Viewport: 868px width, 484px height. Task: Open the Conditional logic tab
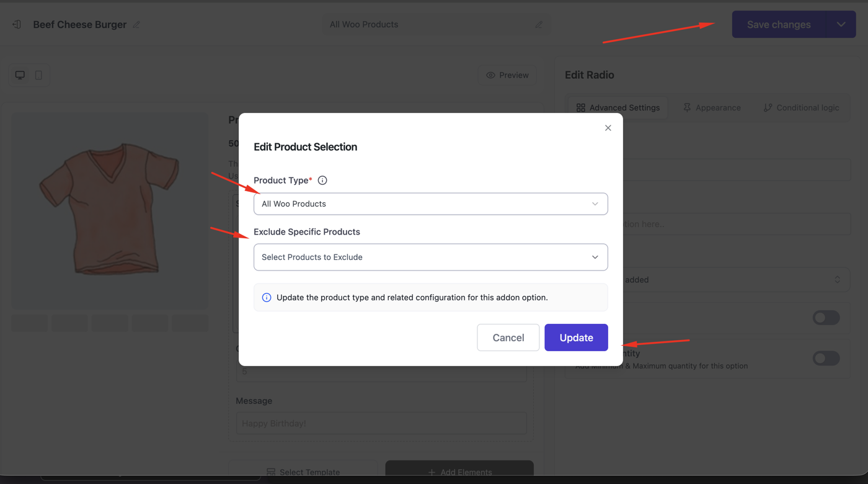pyautogui.click(x=801, y=107)
